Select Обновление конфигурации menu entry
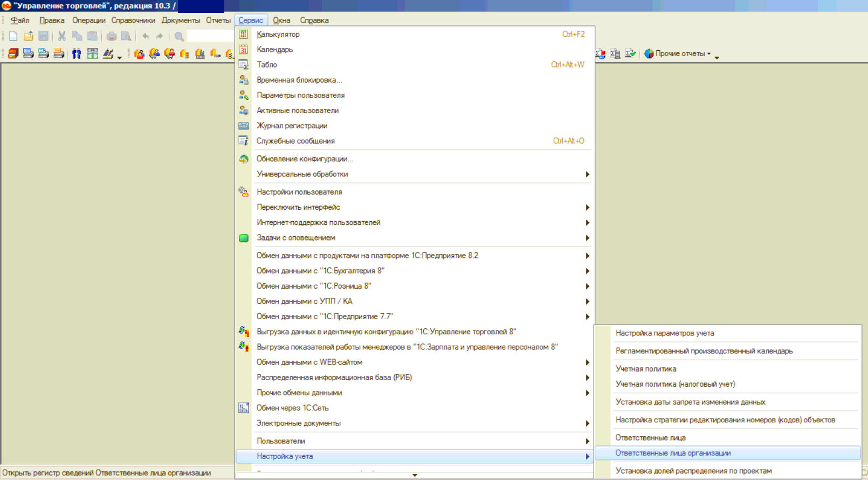Image resolution: width=868 pixels, height=480 pixels. click(305, 159)
